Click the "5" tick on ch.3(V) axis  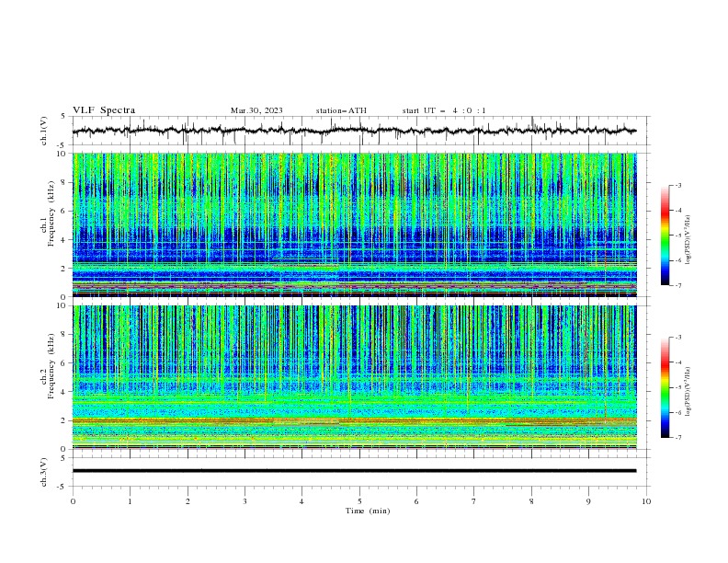[63, 458]
